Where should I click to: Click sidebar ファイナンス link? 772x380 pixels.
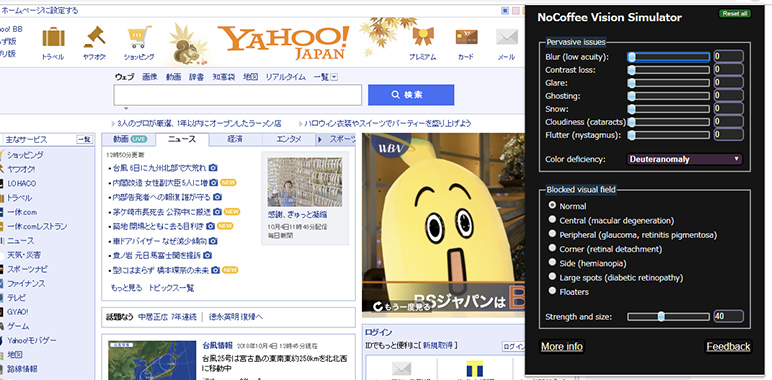point(26,284)
